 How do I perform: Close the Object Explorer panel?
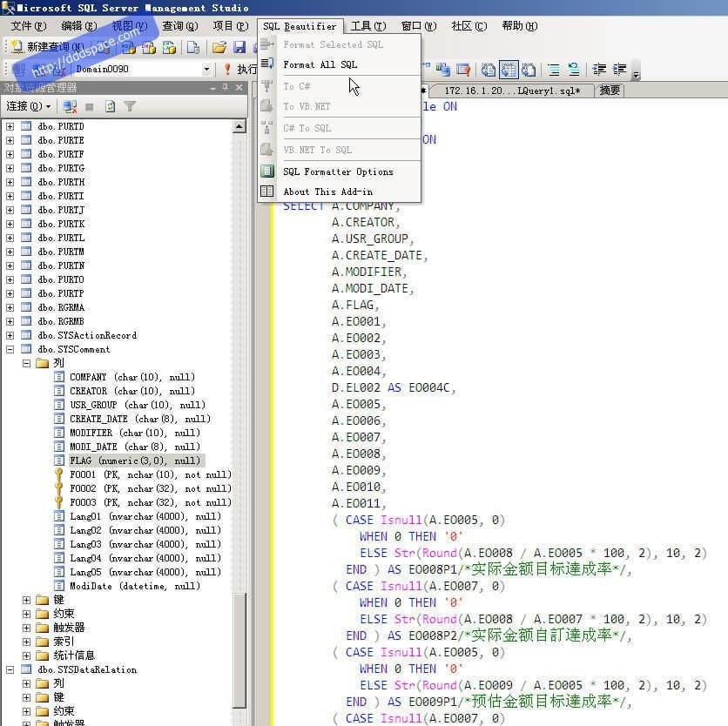click(x=239, y=87)
